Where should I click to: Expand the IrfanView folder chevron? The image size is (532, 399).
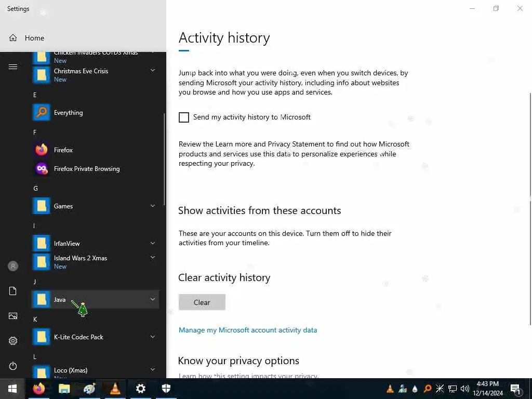pyautogui.click(x=153, y=243)
